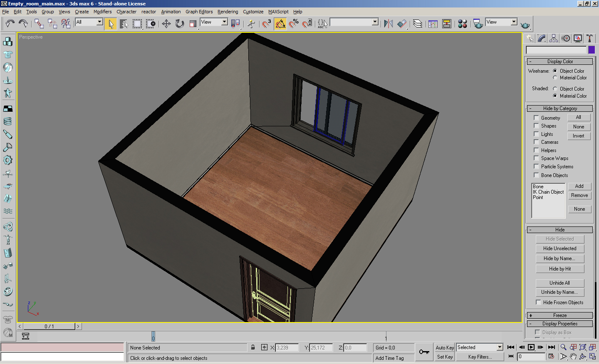Select the Select and Move tool
This screenshot has height=364, width=599.
(x=167, y=24)
